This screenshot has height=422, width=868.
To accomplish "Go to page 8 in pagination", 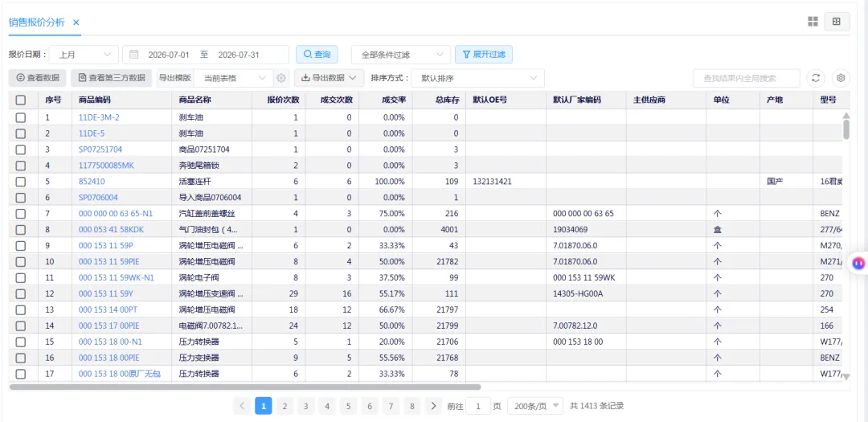I will click(x=411, y=406).
